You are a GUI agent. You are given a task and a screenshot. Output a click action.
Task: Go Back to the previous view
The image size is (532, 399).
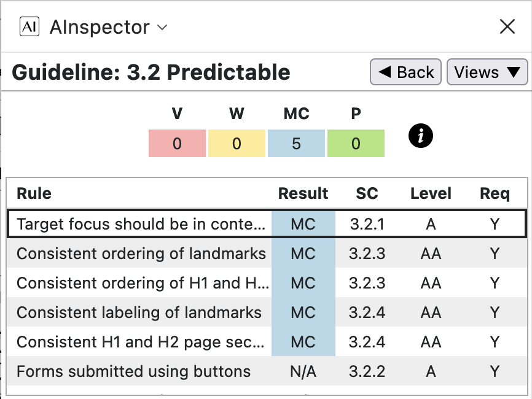pyautogui.click(x=405, y=72)
